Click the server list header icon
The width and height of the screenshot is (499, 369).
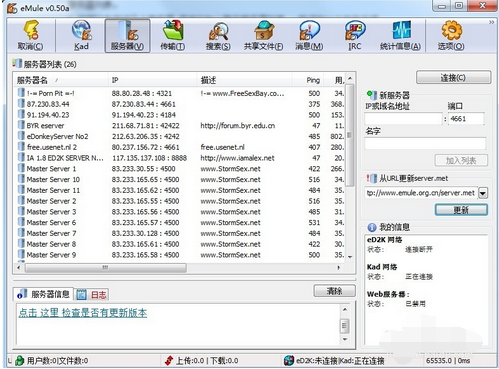point(17,63)
